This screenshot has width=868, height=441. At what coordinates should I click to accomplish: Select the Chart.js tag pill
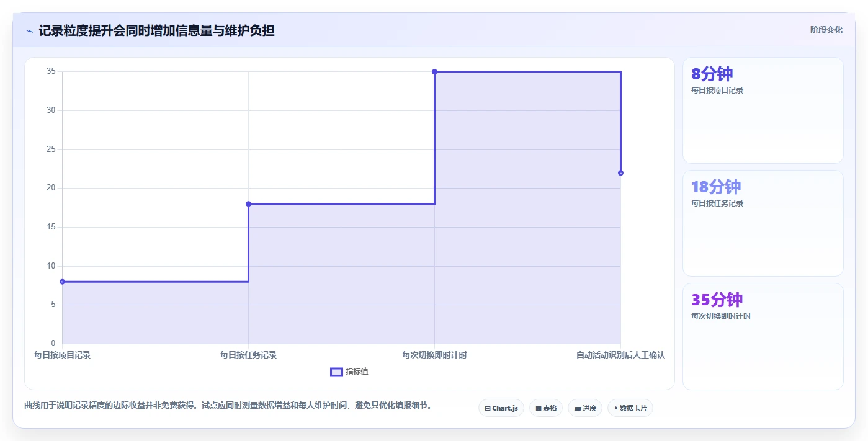click(501, 408)
